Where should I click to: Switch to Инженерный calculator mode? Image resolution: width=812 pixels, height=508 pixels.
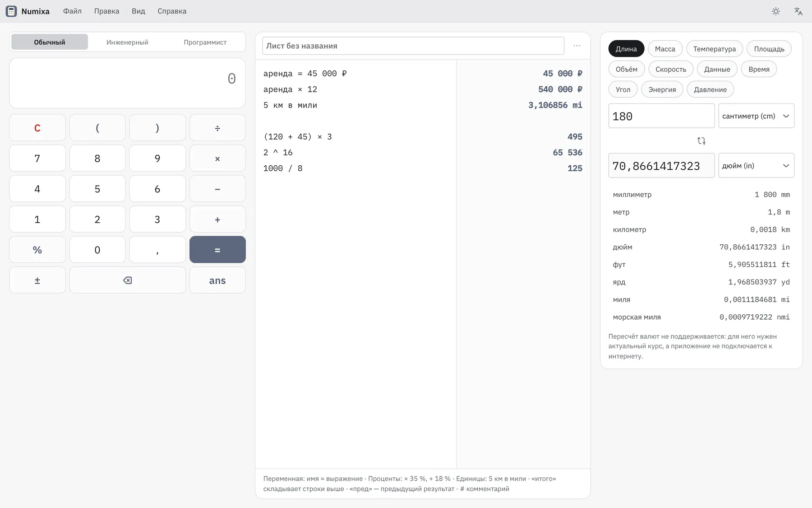click(127, 42)
